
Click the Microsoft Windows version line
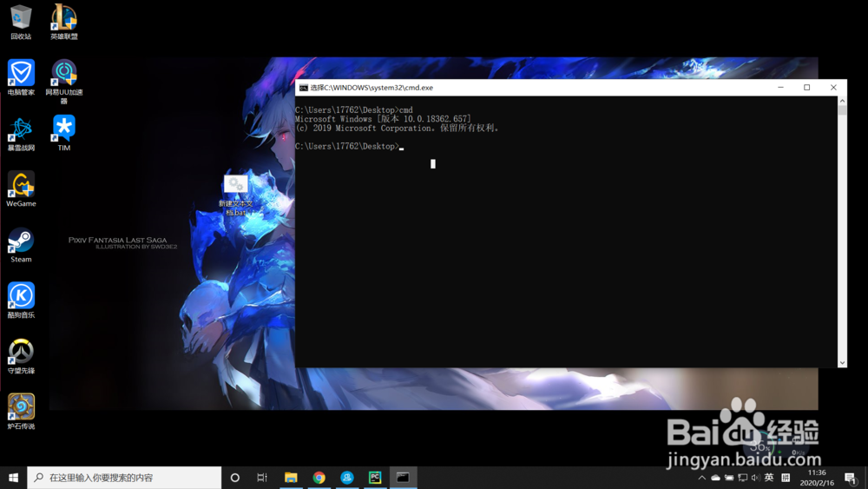pos(383,119)
